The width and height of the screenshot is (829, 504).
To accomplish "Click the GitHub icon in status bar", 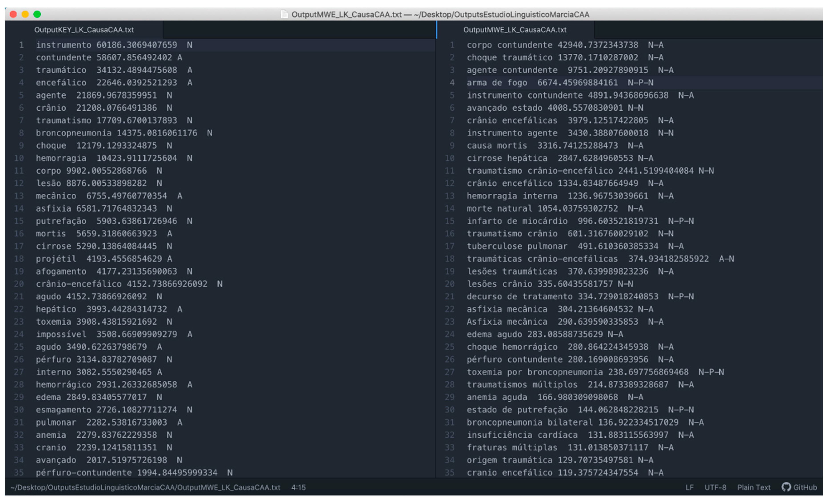I will (786, 487).
